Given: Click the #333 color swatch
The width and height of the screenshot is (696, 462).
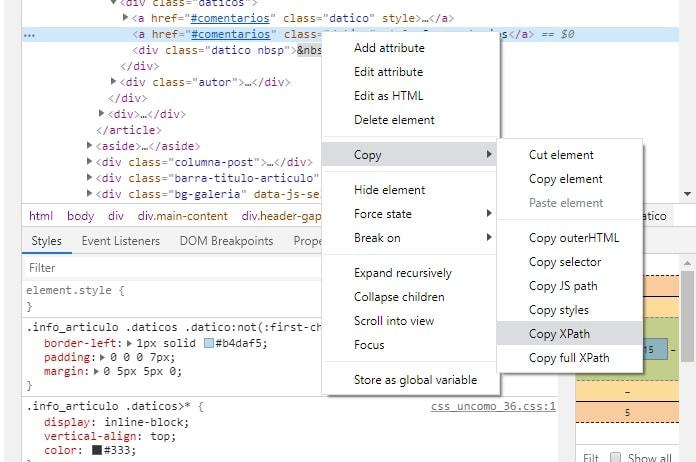Looking at the screenshot, I should point(95,450).
